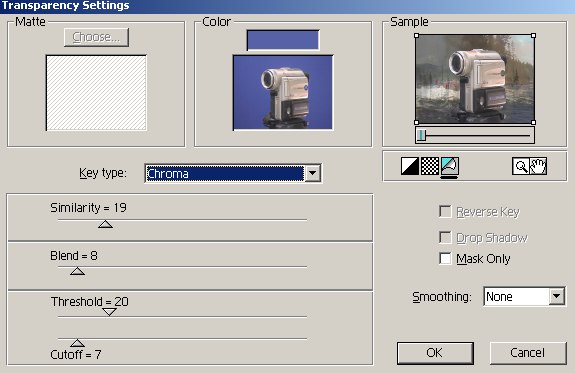The height and width of the screenshot is (373, 575).
Task: Toggle the Reverse Key checkbox
Action: [445, 211]
